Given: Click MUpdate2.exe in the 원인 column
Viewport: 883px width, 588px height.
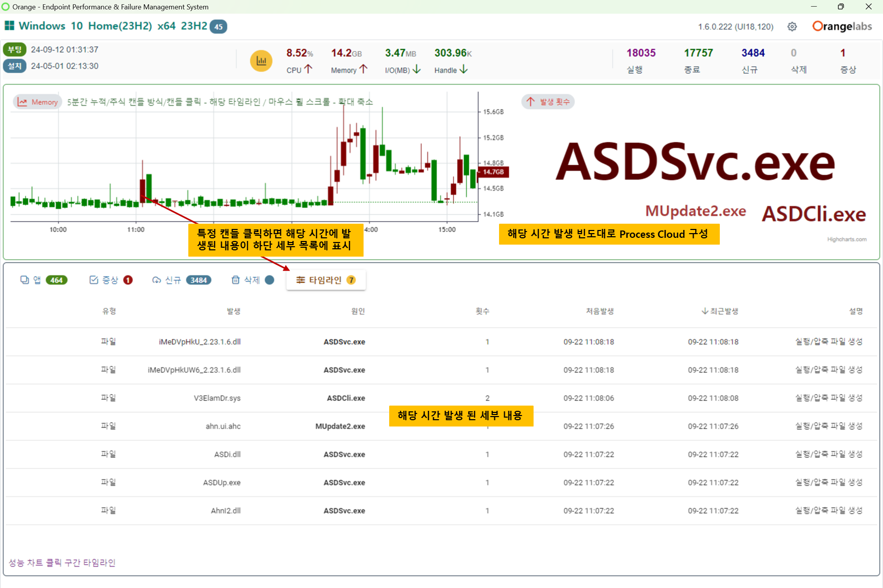Looking at the screenshot, I should pyautogui.click(x=340, y=426).
